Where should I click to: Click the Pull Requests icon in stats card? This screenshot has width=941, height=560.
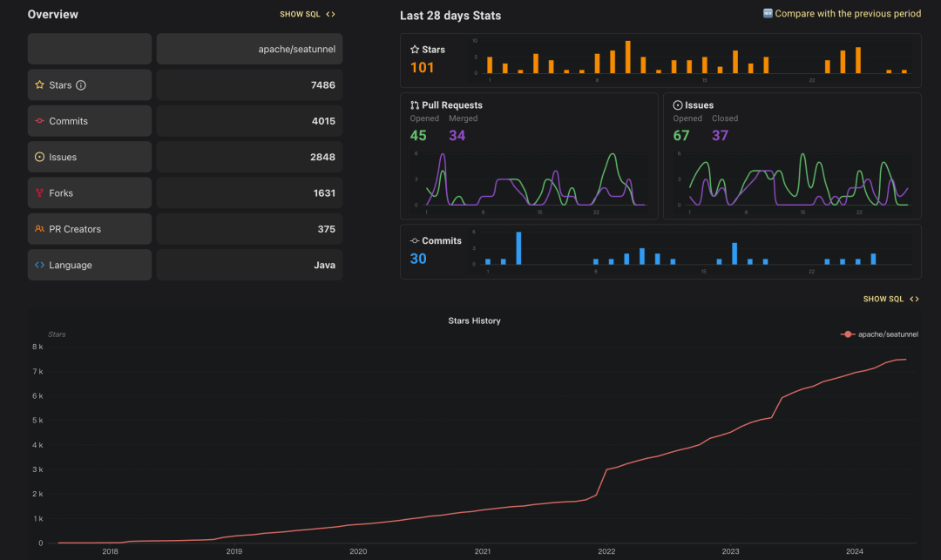415,105
